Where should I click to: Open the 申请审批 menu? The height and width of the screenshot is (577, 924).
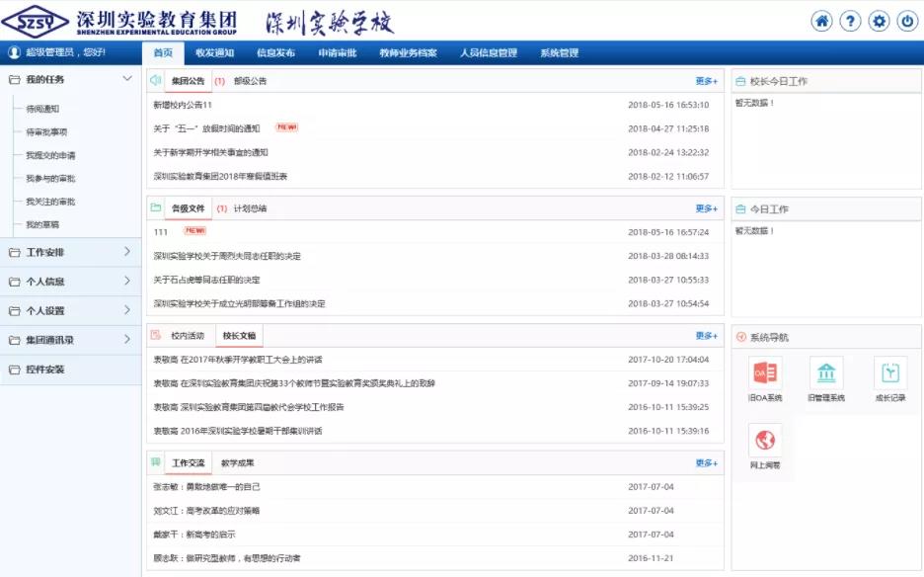tap(338, 53)
